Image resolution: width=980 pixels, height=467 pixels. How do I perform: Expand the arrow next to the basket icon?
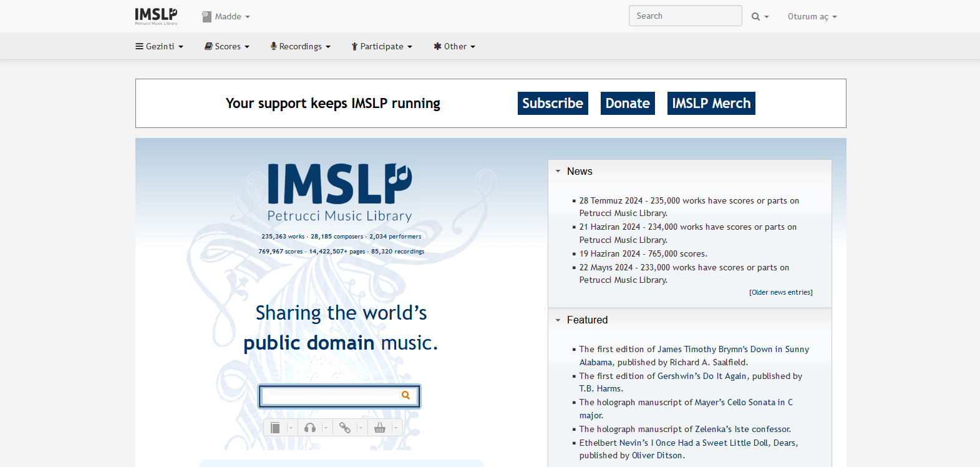395,428
